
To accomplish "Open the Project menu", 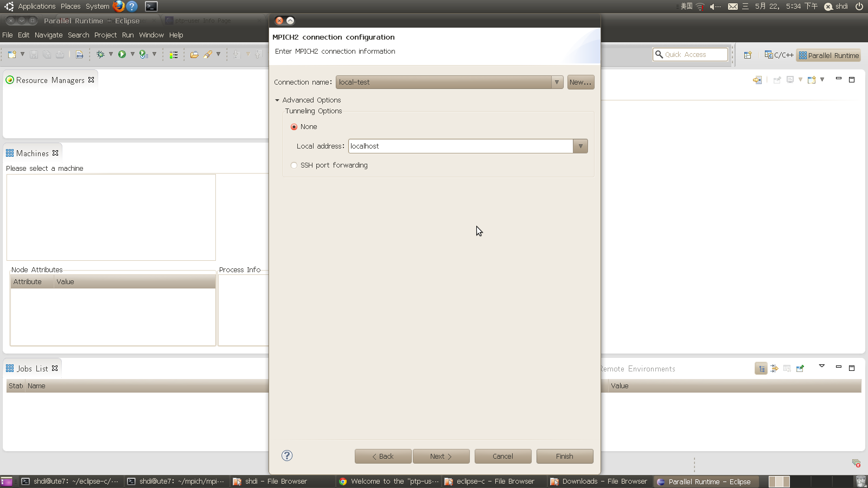I will click(105, 35).
